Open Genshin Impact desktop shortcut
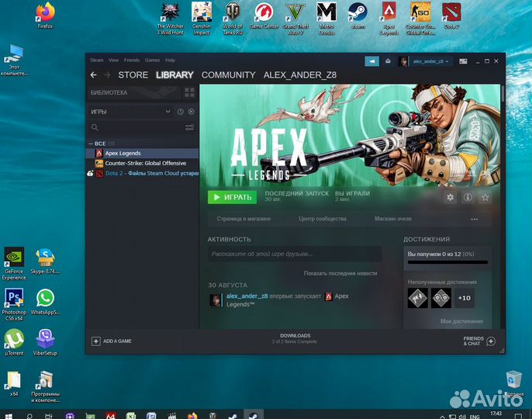Viewport: 532px width, 419px height. [x=202, y=19]
